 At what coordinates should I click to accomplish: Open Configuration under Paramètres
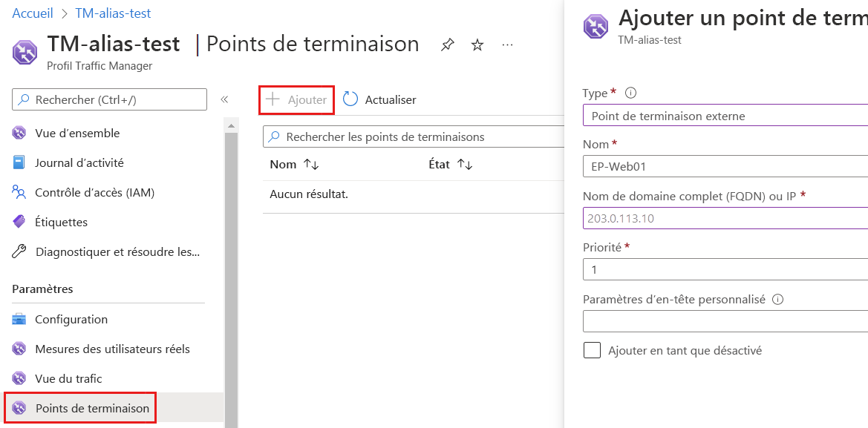point(71,319)
